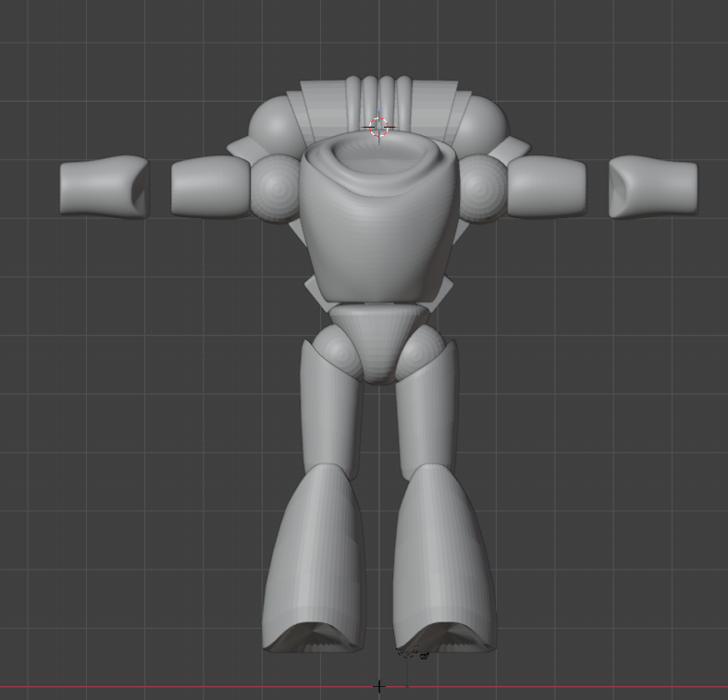Select the detached forearm on the screen-left end
Viewport: 728px width, 700px height.
[x=104, y=187]
